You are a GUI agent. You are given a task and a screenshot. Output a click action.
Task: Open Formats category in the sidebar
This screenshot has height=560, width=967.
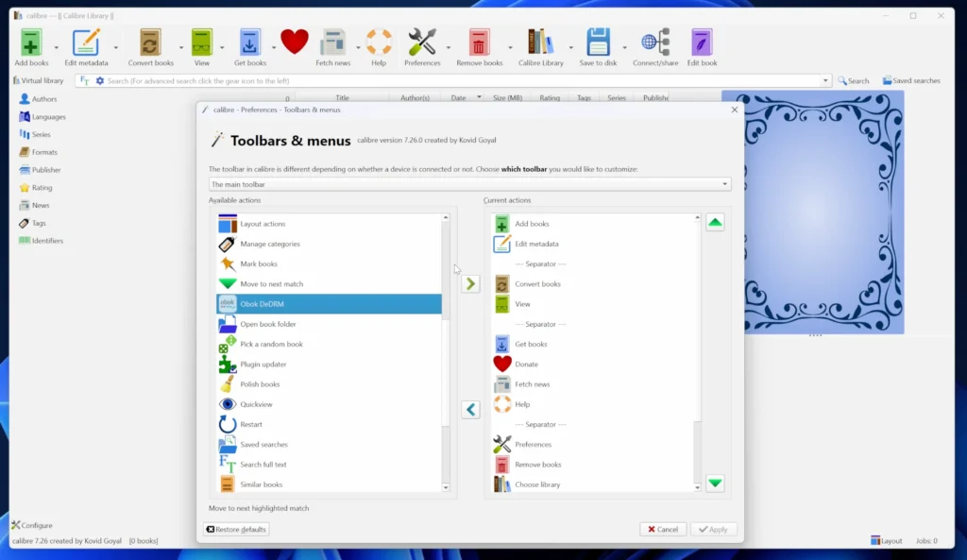pos(38,152)
